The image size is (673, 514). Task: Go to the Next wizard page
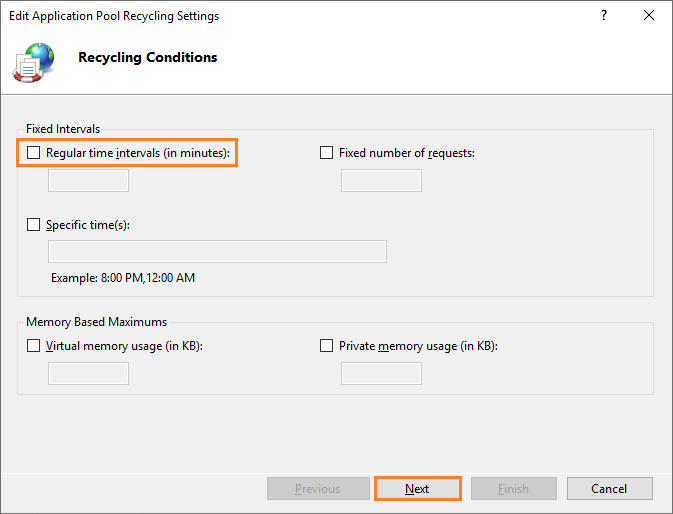point(418,489)
